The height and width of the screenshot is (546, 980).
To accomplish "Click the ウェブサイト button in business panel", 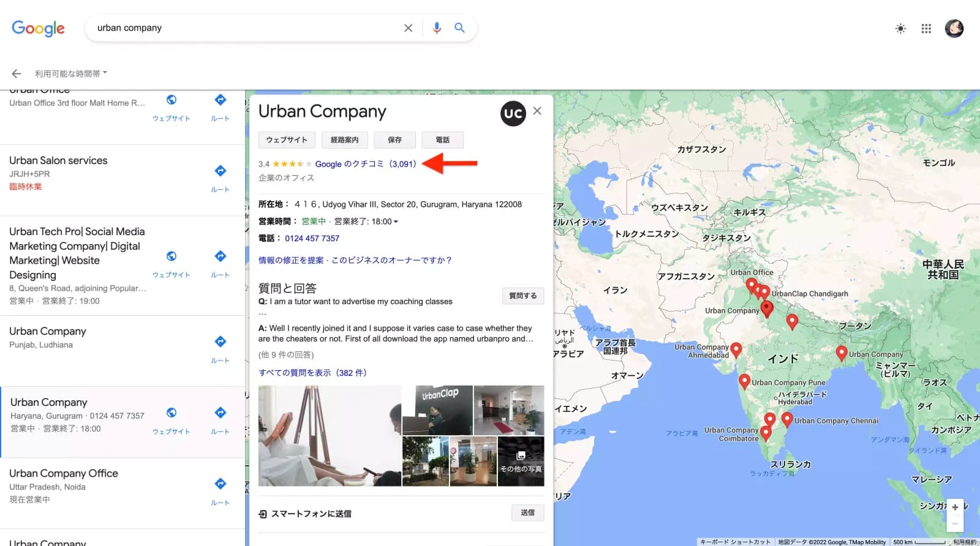I will [287, 140].
